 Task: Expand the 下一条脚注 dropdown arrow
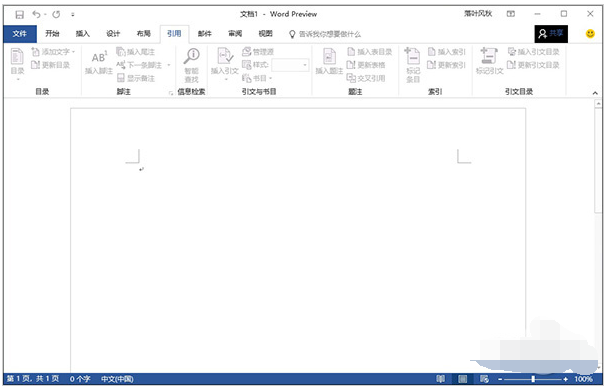coord(169,65)
